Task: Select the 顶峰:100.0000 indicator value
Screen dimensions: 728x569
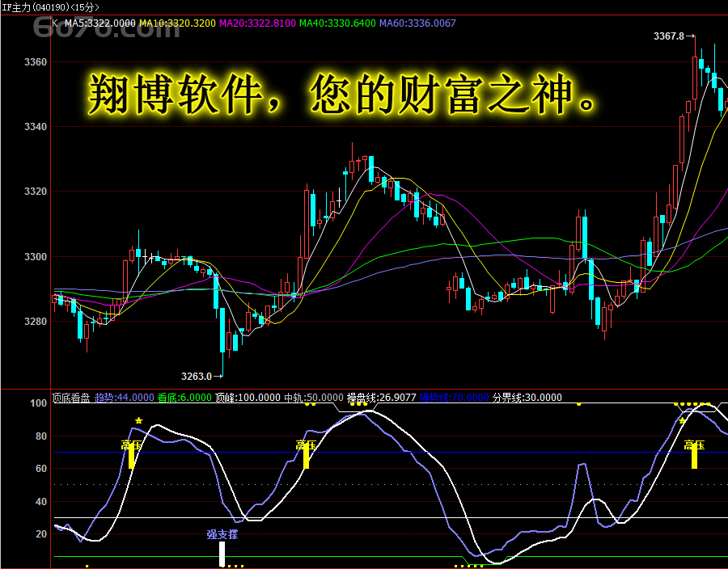Action: [x=248, y=398]
